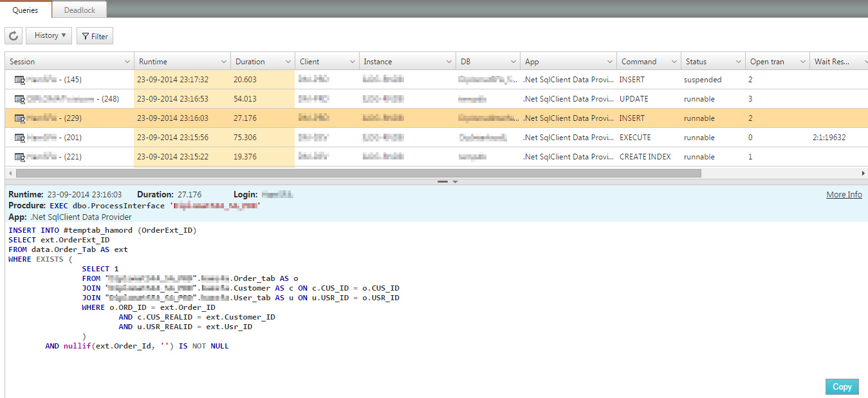Viewport: 868px width, 398px height.
Task: Switch to the Deadlock tab
Action: click(80, 10)
